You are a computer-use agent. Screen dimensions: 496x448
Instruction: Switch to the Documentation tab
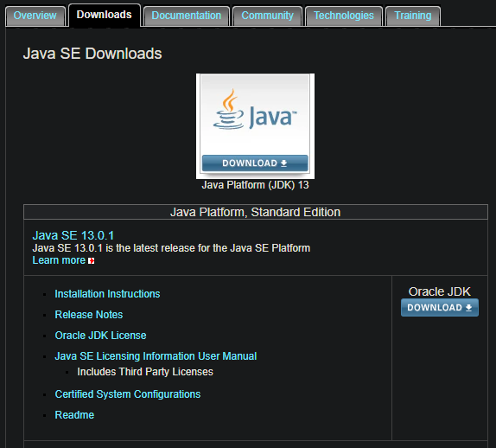[187, 16]
